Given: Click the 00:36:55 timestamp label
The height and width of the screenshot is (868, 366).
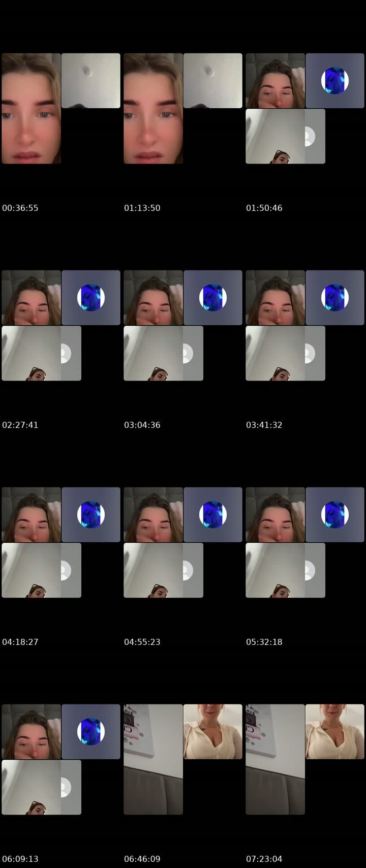Looking at the screenshot, I should (20, 208).
